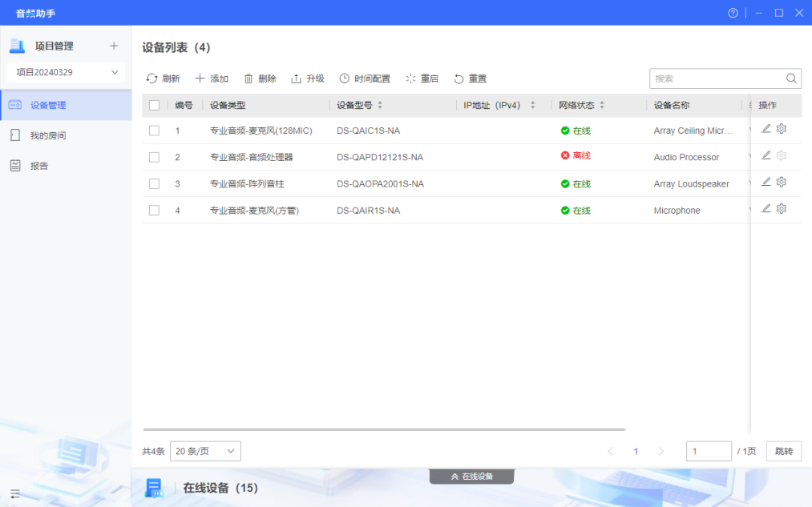
Task: Expand the 项目20240329 project dropdown
Action: point(66,72)
